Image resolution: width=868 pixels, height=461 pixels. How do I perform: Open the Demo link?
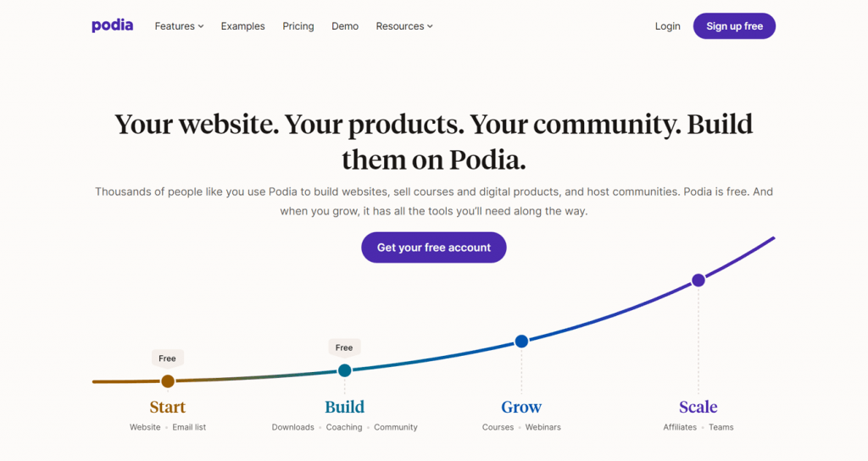click(x=345, y=26)
